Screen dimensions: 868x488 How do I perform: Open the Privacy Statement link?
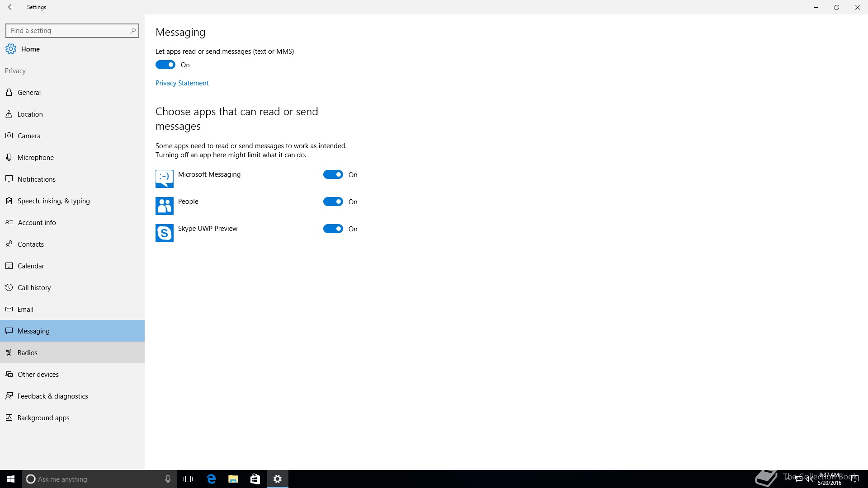pos(182,83)
